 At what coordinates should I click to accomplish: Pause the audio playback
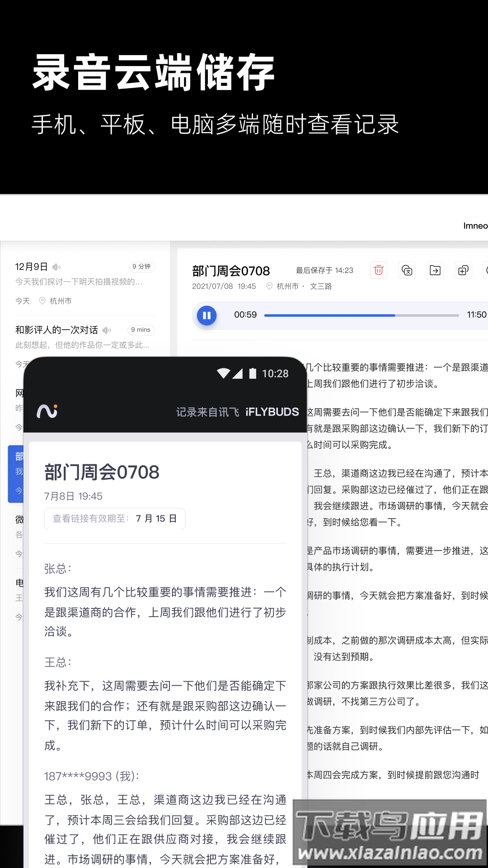coord(206,316)
